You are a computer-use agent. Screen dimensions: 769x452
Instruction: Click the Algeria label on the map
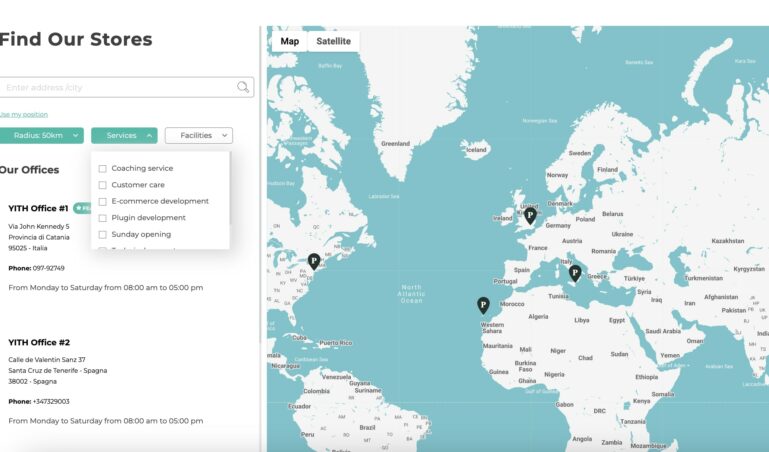(538, 317)
